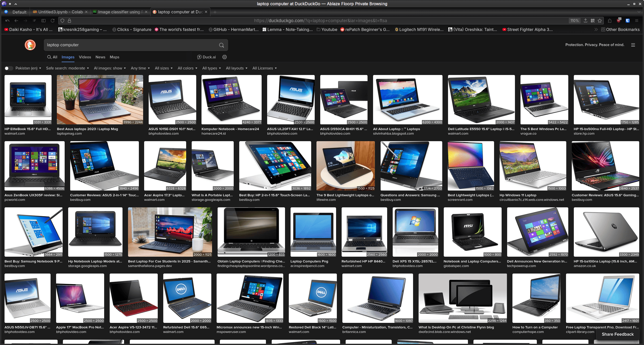Click the search magnifier icon
The image size is (644, 345).
click(221, 45)
